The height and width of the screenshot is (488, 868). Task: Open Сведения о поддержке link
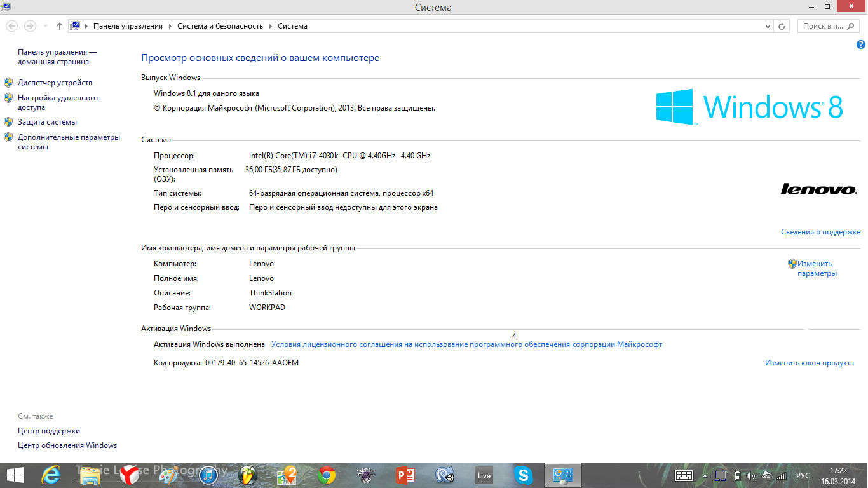[820, 232]
